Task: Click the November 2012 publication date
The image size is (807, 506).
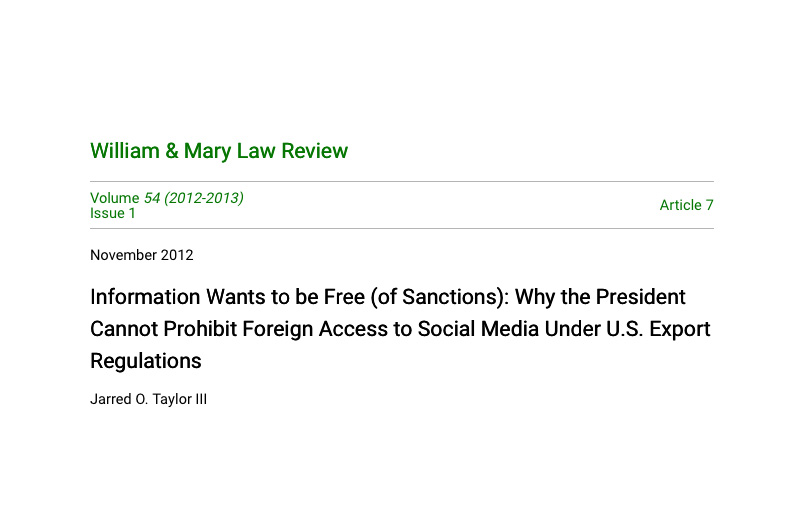Action: click(x=142, y=255)
